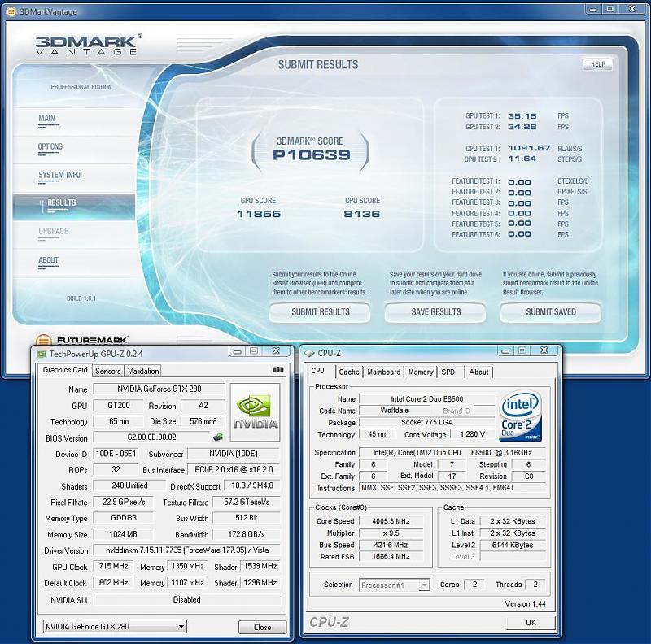
Task: Click the Level 2 cache 6144 KBytes value
Action: [513, 545]
